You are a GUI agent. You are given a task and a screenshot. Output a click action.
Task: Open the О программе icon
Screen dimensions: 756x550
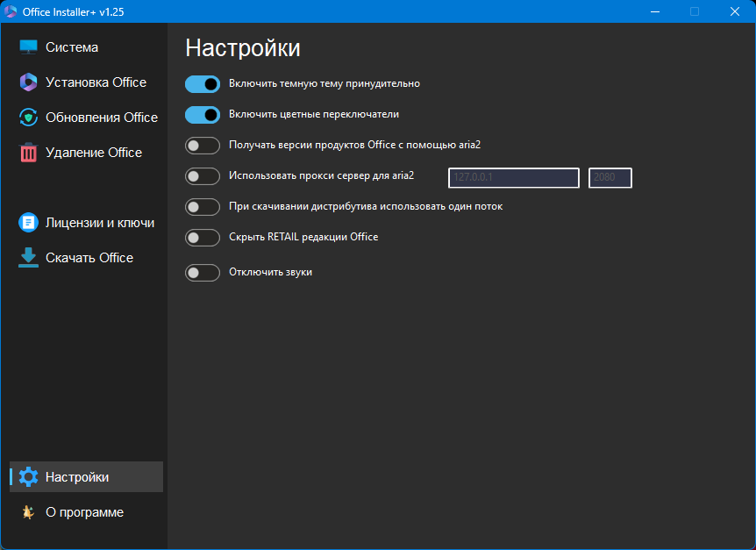28,512
